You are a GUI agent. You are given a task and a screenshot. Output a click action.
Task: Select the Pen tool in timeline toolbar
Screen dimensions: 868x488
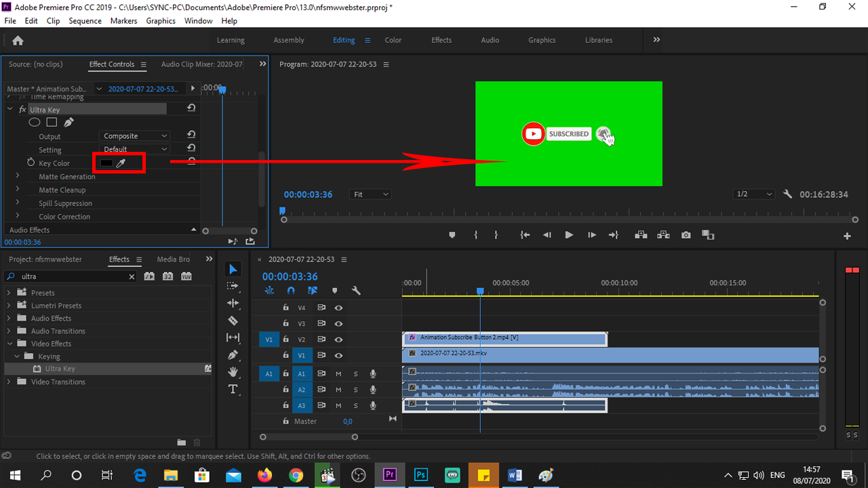coord(233,354)
